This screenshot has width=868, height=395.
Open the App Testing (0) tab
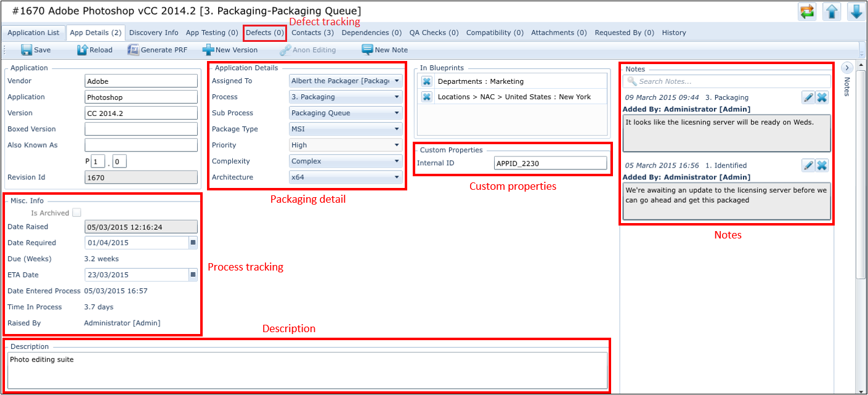pos(212,33)
